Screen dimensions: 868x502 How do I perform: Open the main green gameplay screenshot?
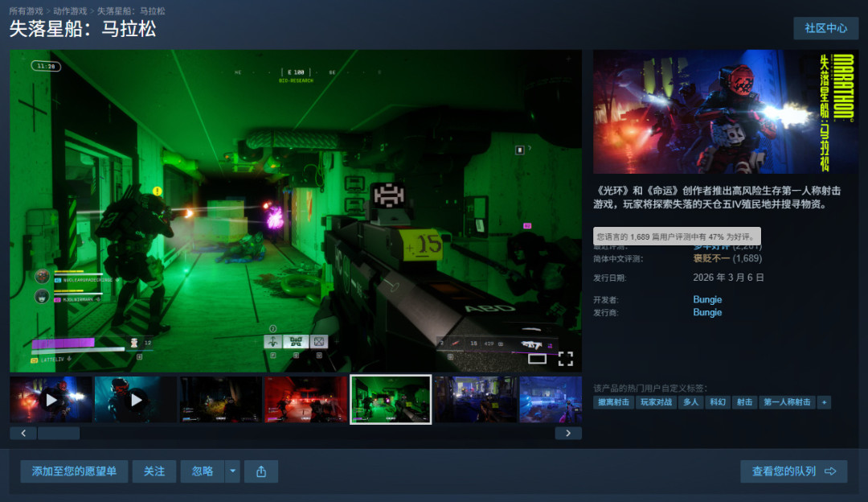click(296, 211)
